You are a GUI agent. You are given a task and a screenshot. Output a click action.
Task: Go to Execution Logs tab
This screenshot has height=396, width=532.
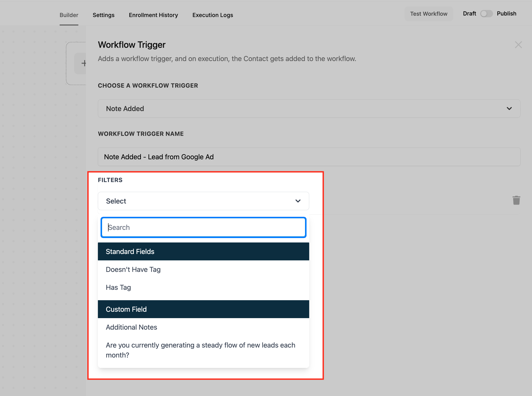coord(212,15)
